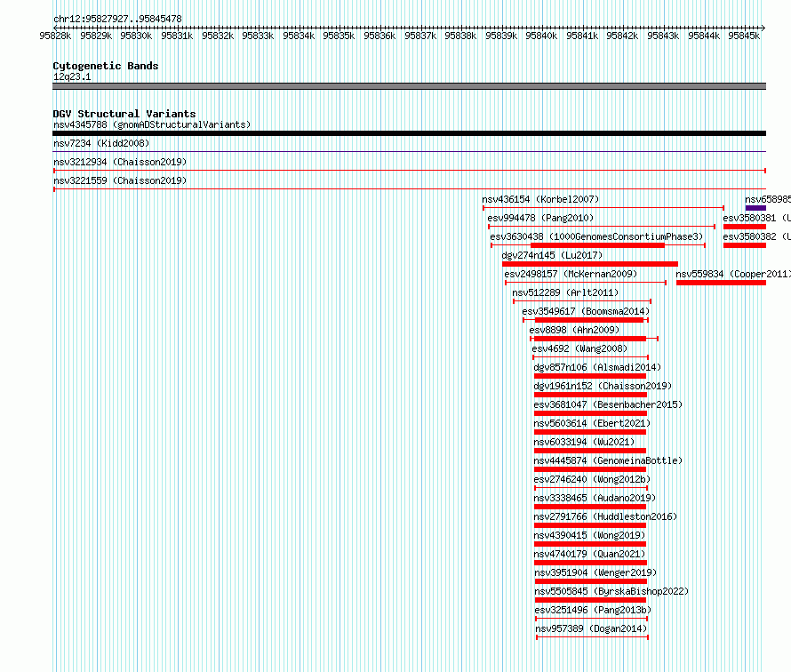Click the nsv4390415 (Wong2019) label

(x=590, y=535)
